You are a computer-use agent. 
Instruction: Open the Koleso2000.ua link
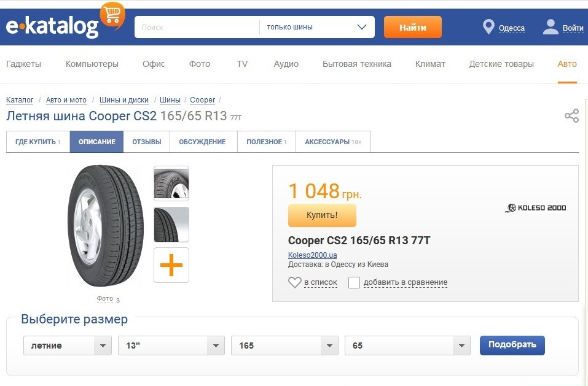[x=312, y=255]
